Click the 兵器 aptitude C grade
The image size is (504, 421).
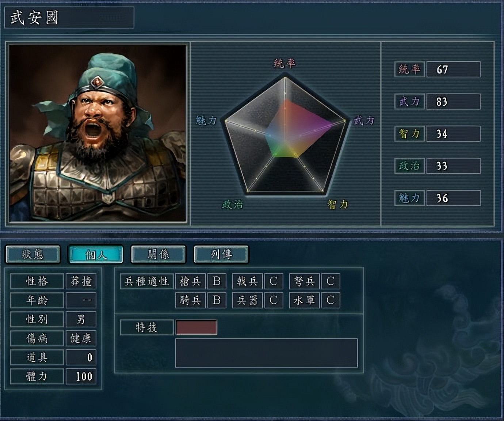click(x=274, y=300)
